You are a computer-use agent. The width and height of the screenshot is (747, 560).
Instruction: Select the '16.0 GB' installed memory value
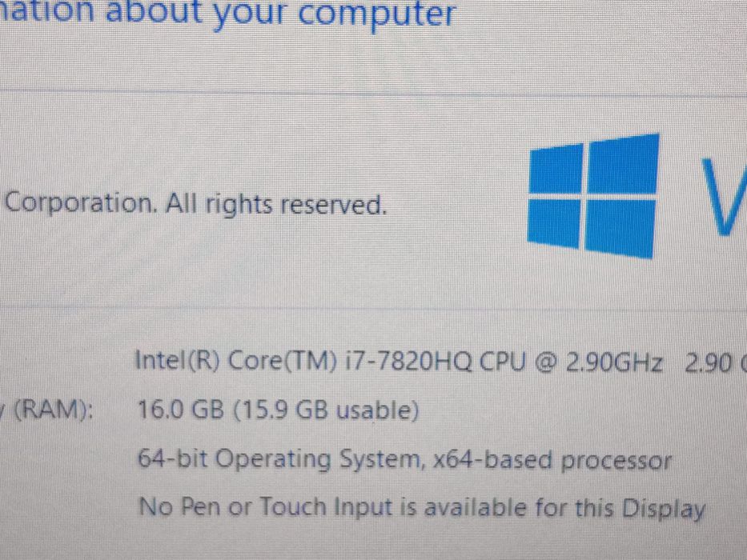coord(181,409)
